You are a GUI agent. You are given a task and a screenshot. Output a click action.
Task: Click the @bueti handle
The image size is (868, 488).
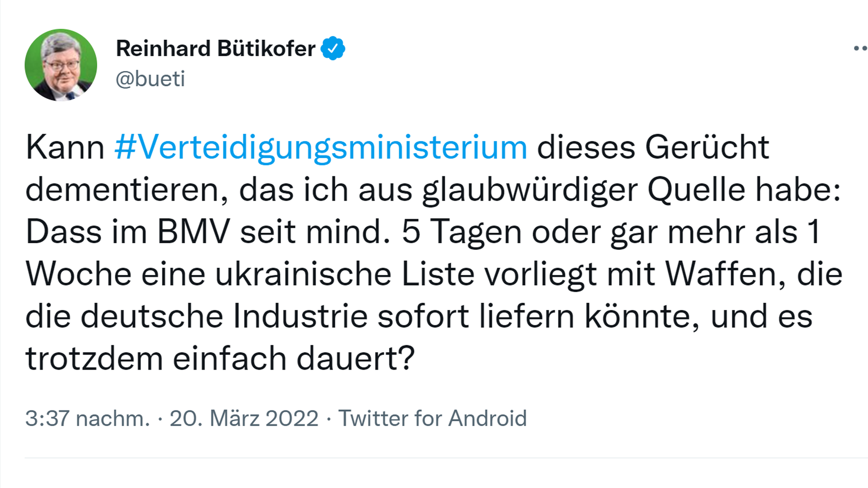150,79
